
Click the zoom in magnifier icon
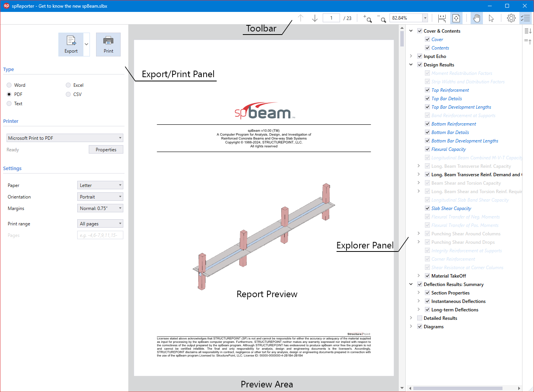coord(368,18)
